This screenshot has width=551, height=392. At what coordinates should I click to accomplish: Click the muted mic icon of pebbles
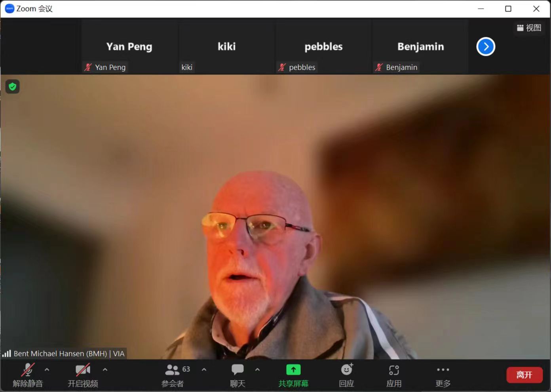[282, 67]
